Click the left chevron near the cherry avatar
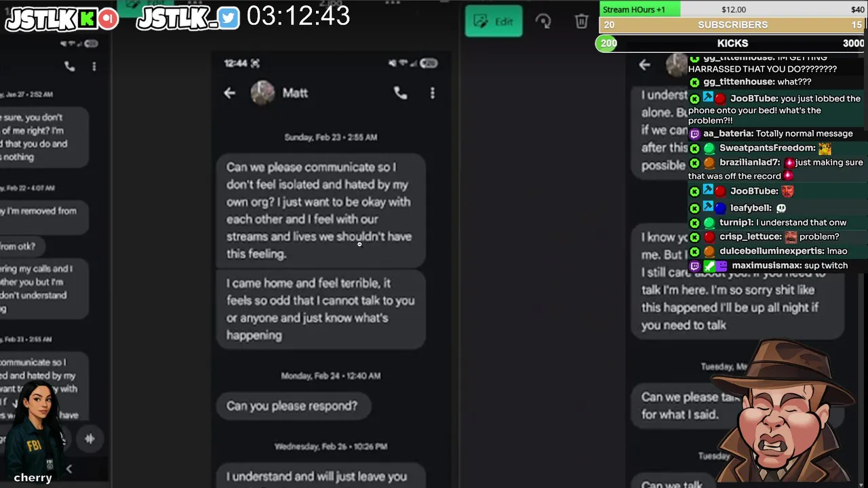Image resolution: width=868 pixels, height=488 pixels. point(68,468)
